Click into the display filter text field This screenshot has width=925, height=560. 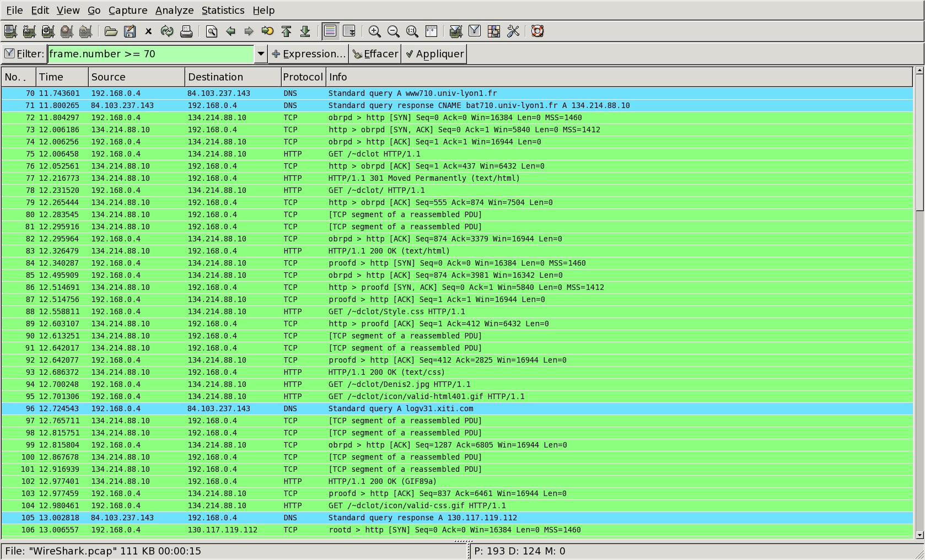tap(150, 54)
